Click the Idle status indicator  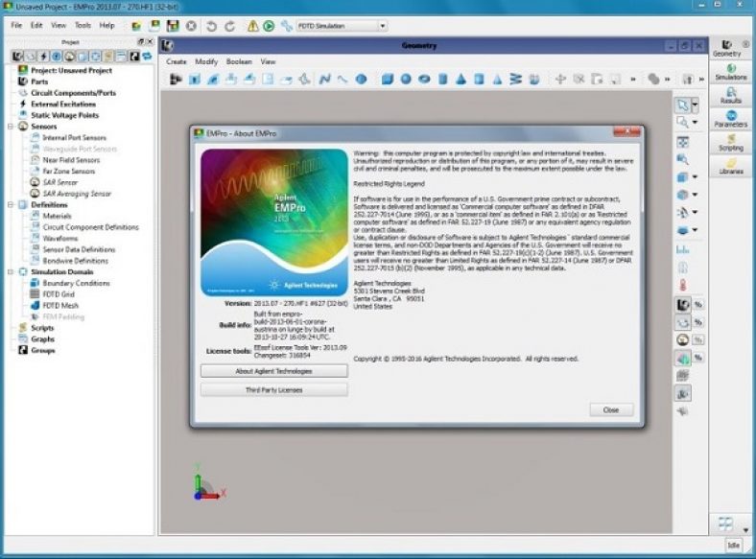coord(733,545)
